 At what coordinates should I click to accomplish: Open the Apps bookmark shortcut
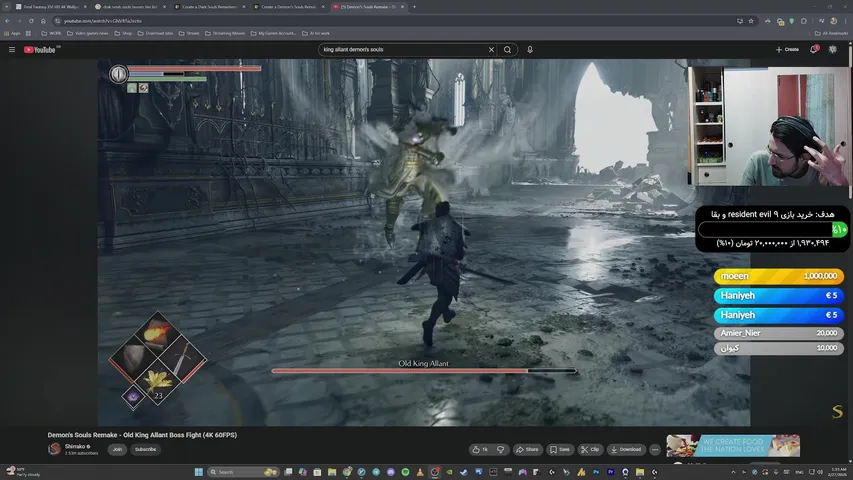(13, 33)
